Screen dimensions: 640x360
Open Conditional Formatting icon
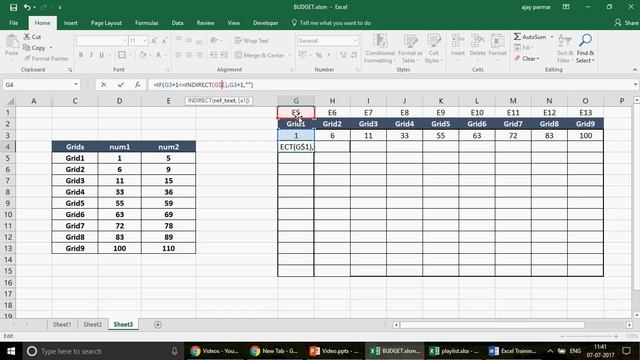(x=380, y=41)
